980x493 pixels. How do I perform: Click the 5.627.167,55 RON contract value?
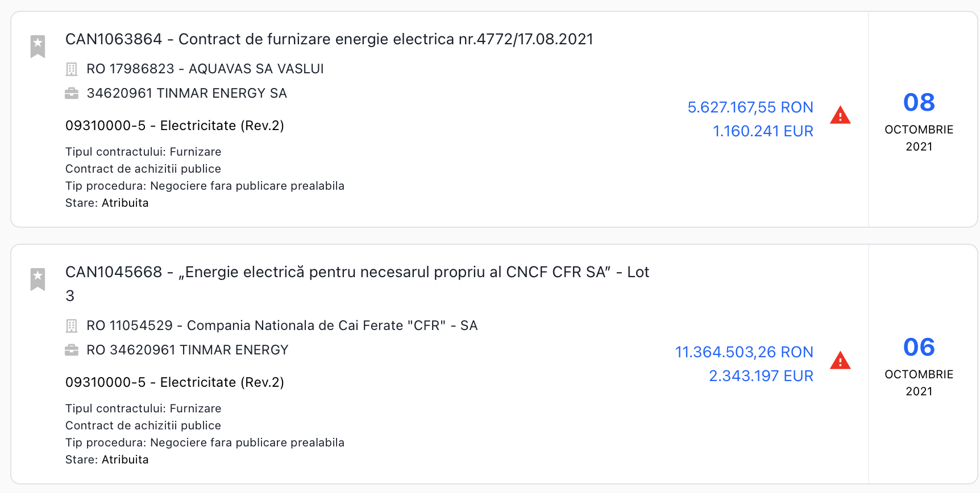coord(750,107)
